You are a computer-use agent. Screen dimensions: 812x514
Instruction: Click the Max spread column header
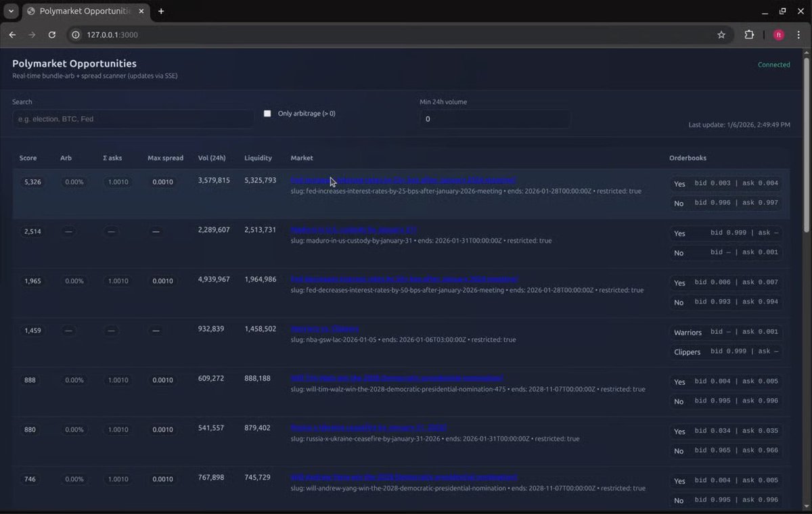[166, 158]
